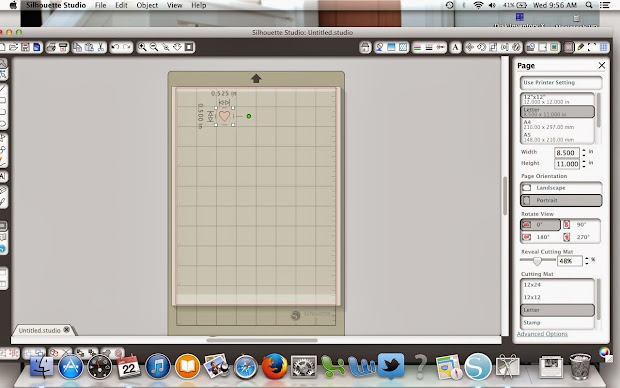This screenshot has width=620, height=388.
Task: Set Rotate View to 90°
Action: (580, 225)
